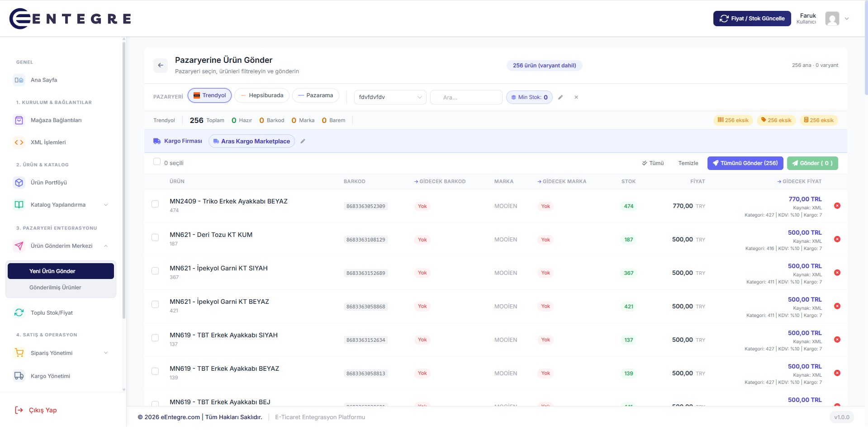Screen dimensions: 868x430
Task: Click the Katalog Yapılandırma book icon
Action: tap(19, 205)
